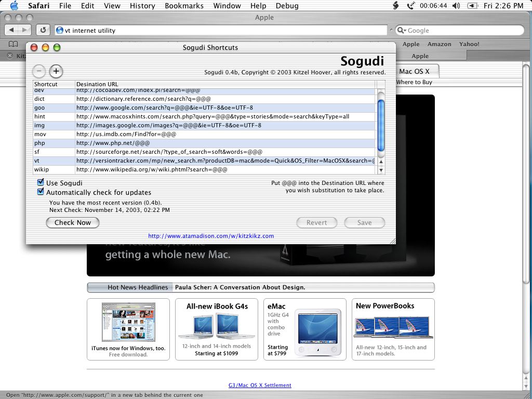Go forward with Safari forward arrow

24,30
